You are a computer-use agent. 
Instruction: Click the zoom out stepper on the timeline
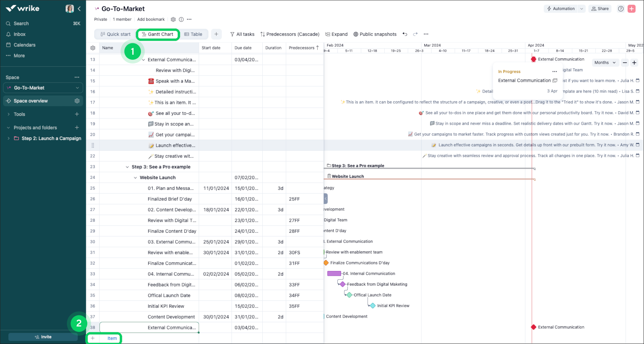[625, 63]
